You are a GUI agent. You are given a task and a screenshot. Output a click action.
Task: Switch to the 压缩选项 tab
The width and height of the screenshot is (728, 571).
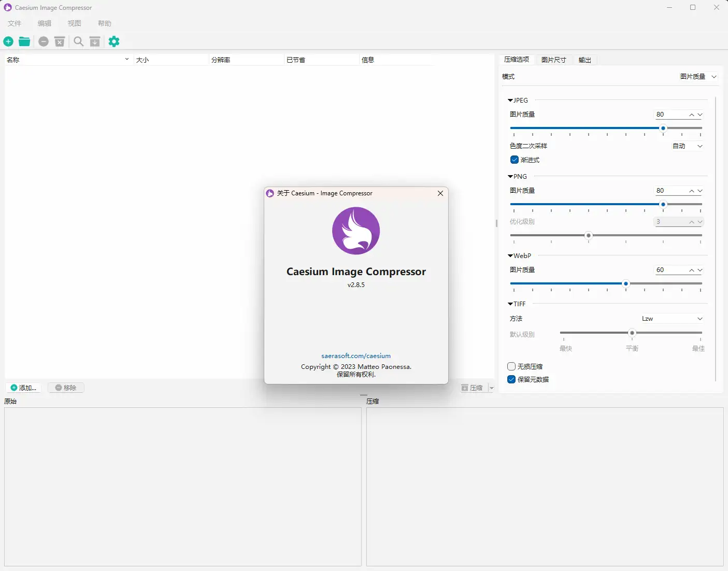pyautogui.click(x=517, y=60)
